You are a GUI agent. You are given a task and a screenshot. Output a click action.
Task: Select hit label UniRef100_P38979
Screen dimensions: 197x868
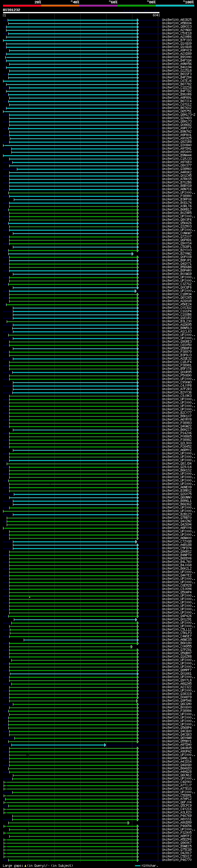[177, 352]
